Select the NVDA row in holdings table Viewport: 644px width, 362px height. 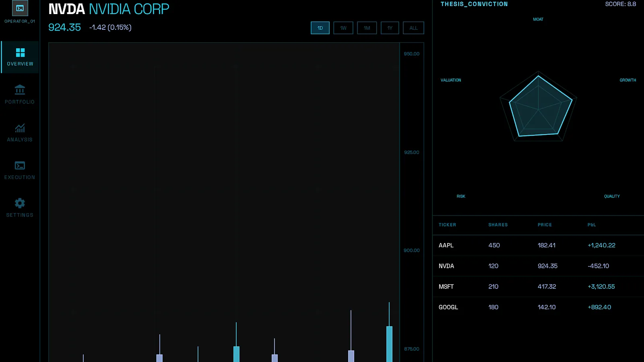click(538, 266)
